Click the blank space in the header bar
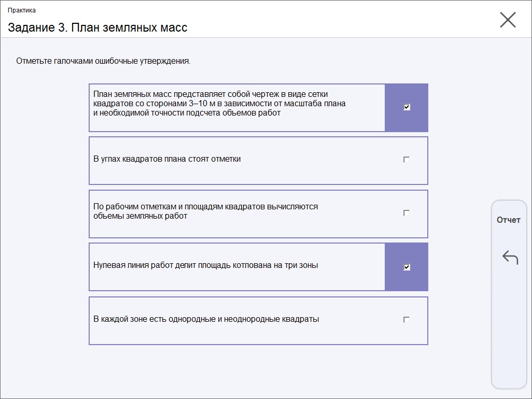 pyautogui.click(x=337, y=21)
